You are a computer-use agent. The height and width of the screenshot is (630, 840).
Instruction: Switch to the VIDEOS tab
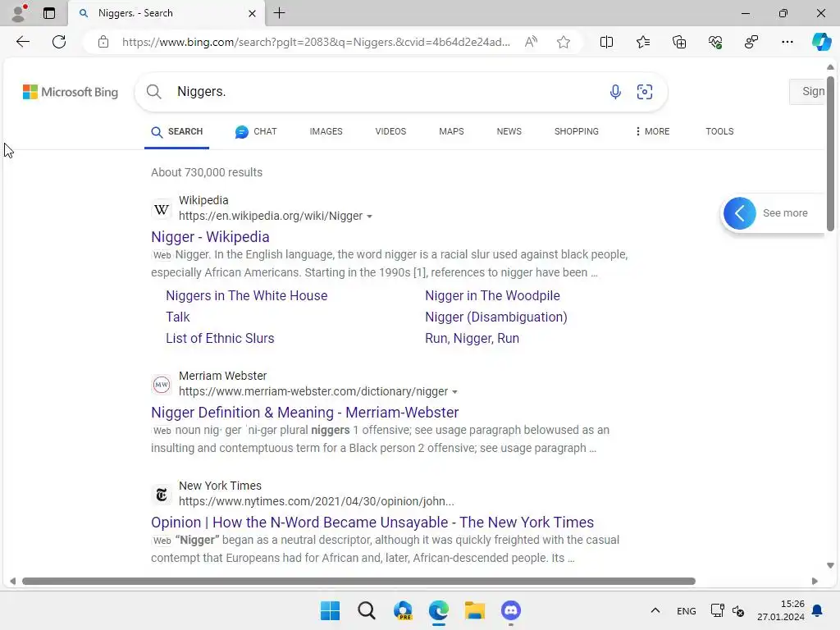[x=390, y=131]
